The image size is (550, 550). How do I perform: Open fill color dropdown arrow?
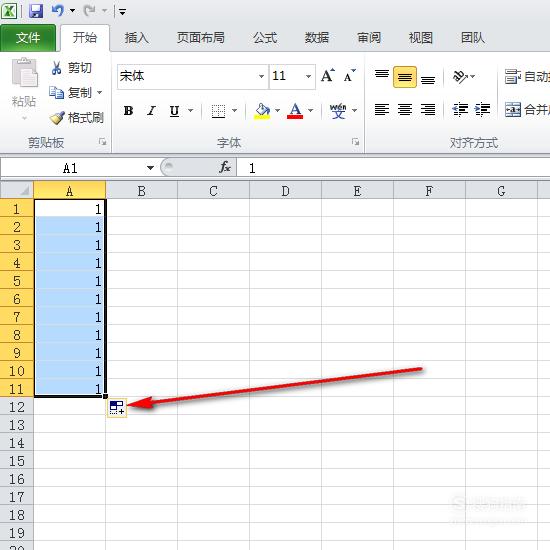(277, 111)
